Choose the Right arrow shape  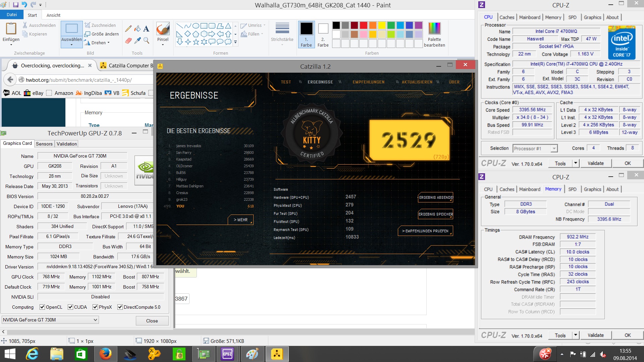pyautogui.click(x=212, y=34)
